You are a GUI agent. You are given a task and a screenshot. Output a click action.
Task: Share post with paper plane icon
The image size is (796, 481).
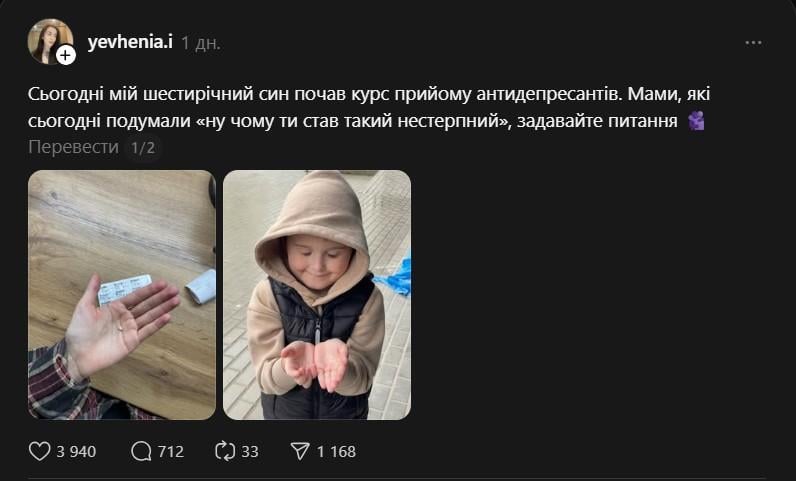[x=300, y=451]
